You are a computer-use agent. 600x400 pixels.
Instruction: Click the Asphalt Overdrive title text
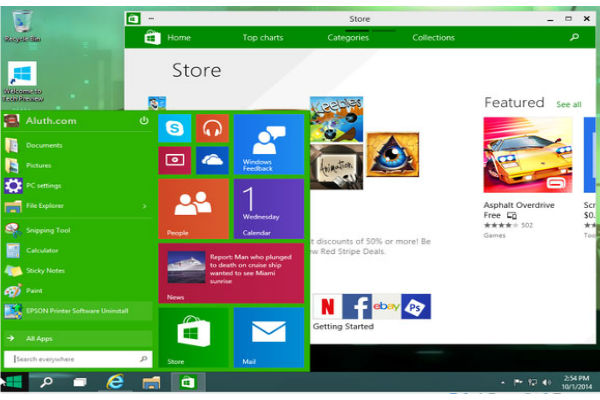point(519,205)
